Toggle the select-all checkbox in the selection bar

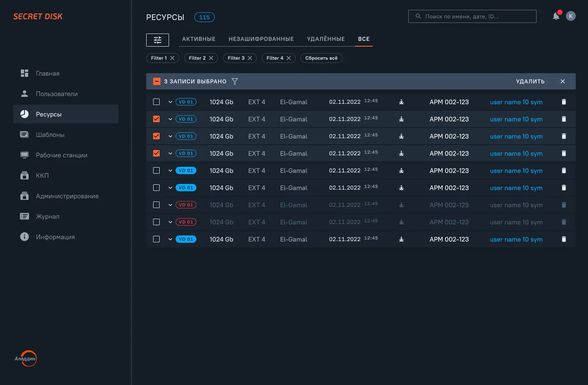coord(157,81)
